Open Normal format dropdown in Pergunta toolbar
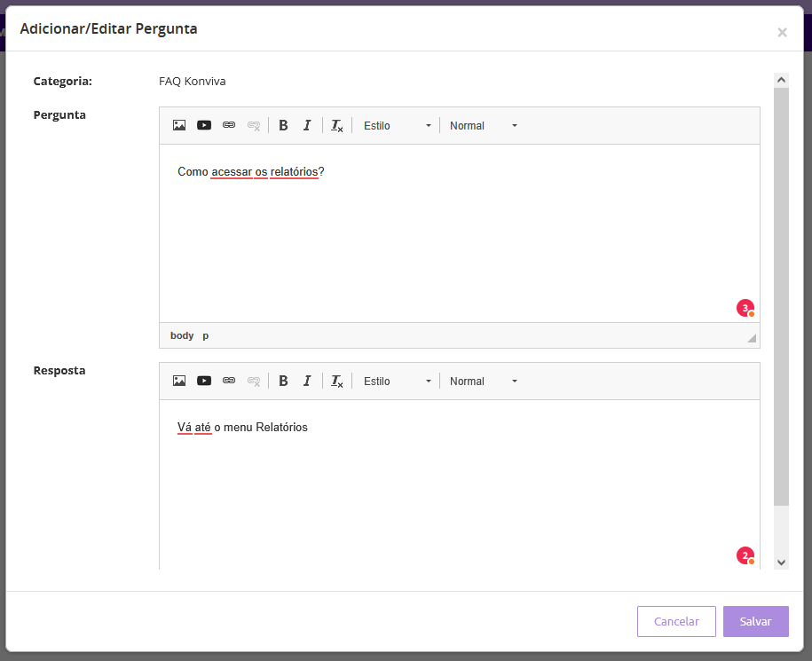 [x=483, y=126]
